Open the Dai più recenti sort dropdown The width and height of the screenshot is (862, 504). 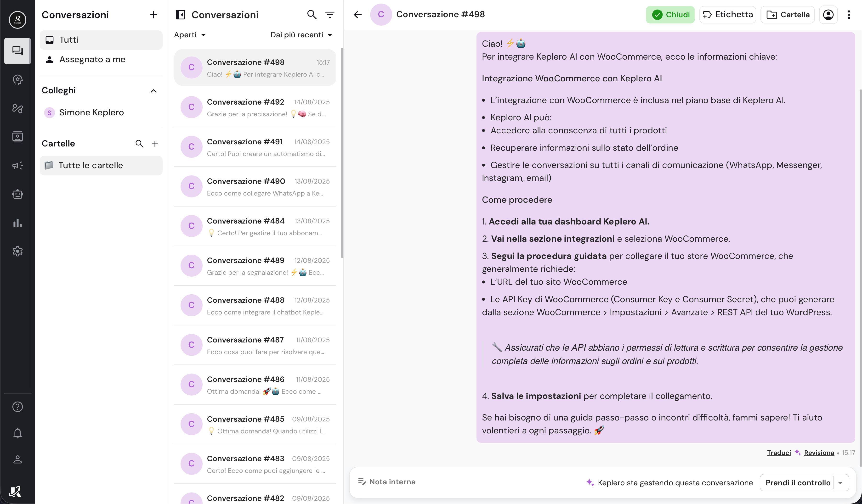pos(301,35)
